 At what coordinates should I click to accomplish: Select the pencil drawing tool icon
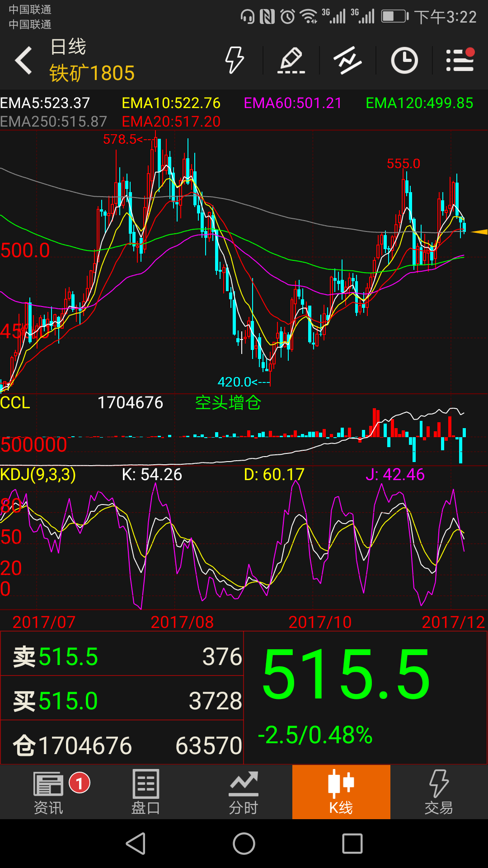pos(291,60)
